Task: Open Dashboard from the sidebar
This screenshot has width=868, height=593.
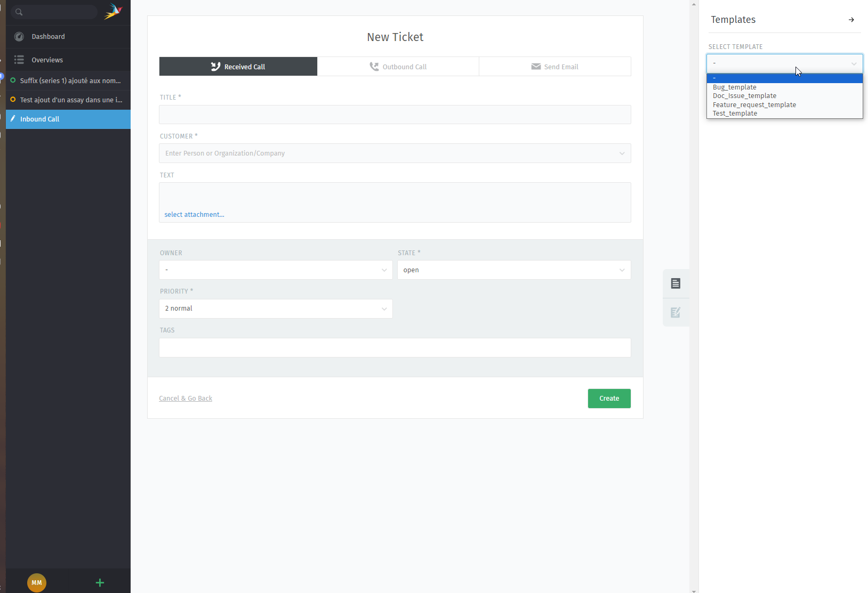Action: coord(68,37)
